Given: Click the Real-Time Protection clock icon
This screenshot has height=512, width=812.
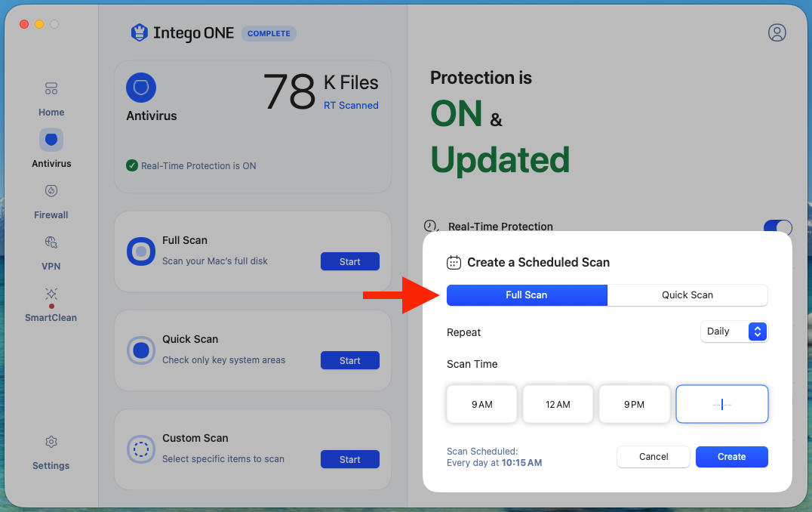Looking at the screenshot, I should click(x=431, y=227).
